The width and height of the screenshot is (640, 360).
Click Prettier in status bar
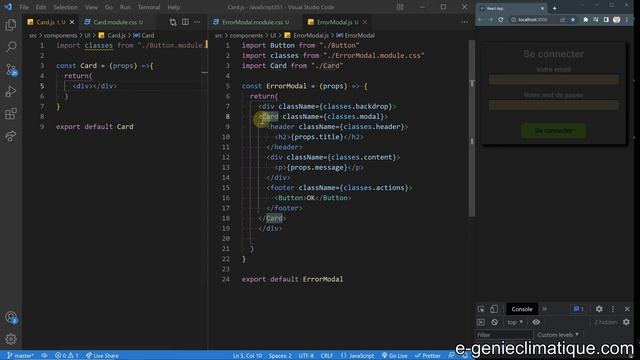tap(427, 356)
